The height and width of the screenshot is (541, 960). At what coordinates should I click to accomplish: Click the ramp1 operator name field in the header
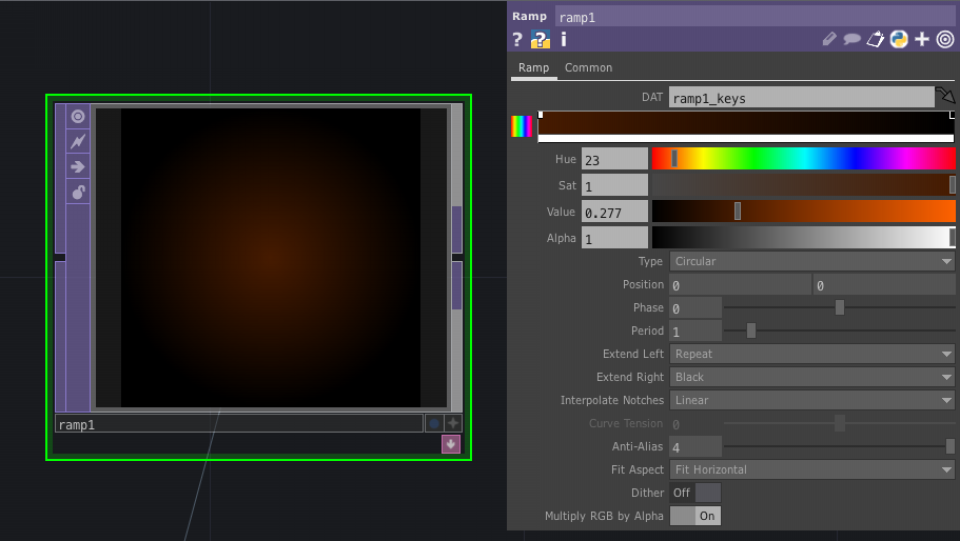(x=755, y=17)
